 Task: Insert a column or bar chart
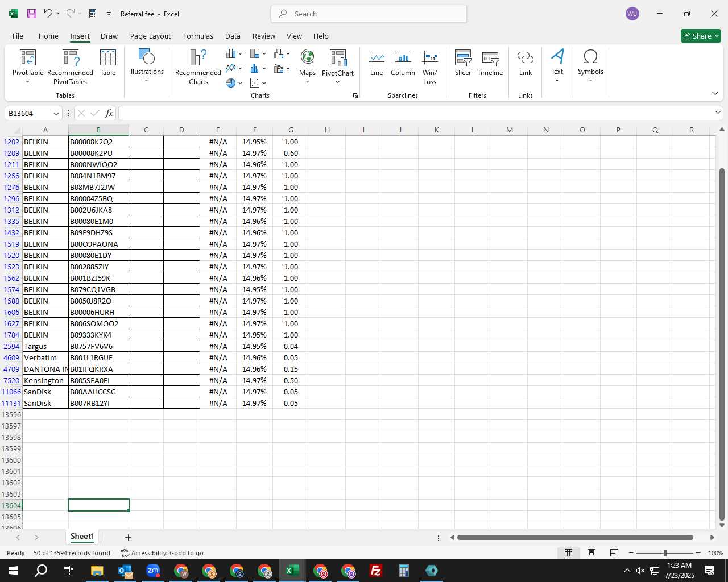[231, 53]
